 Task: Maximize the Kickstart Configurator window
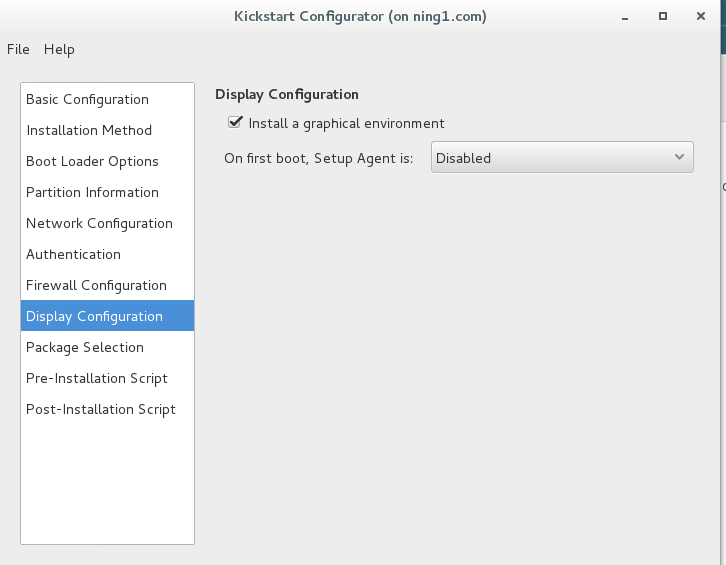pyautogui.click(x=662, y=17)
